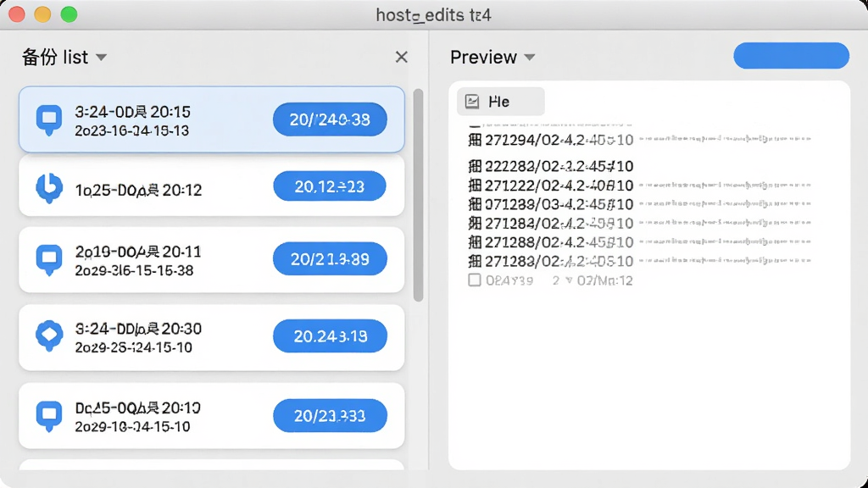
Task: Click the diamond icon on the 20:30 backup entry
Action: click(49, 335)
